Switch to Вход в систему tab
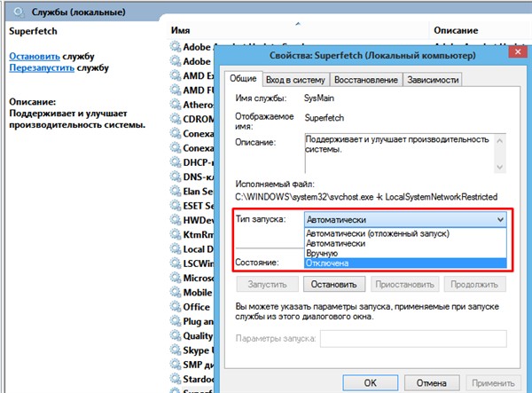Viewport: 532px width, 393px height. [295, 80]
